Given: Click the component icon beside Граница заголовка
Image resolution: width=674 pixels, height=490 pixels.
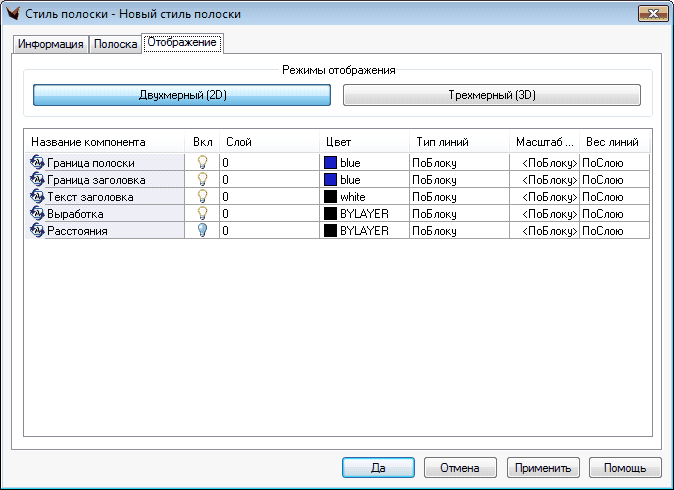Looking at the screenshot, I should (38, 179).
